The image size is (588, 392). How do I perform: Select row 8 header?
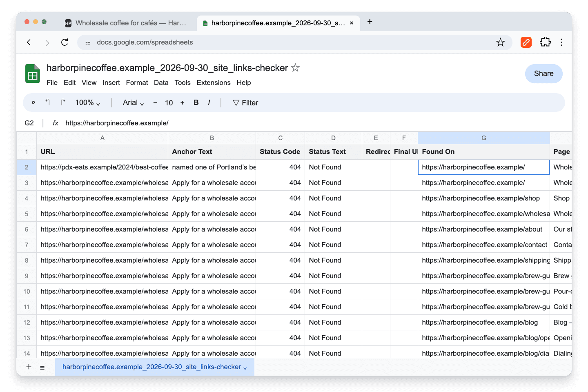[27, 260]
